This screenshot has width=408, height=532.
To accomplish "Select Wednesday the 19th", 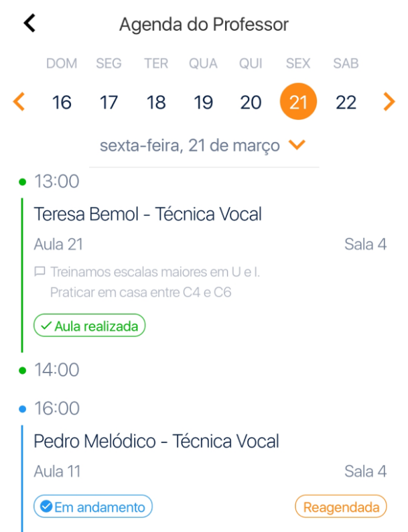I will click(x=203, y=103).
